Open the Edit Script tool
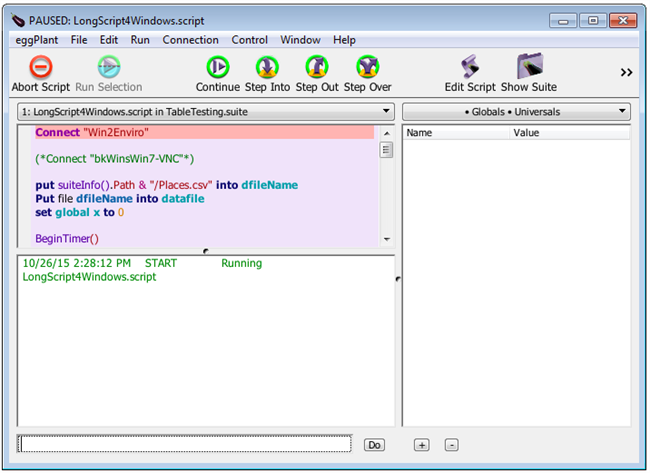The image size is (650, 473). click(469, 67)
